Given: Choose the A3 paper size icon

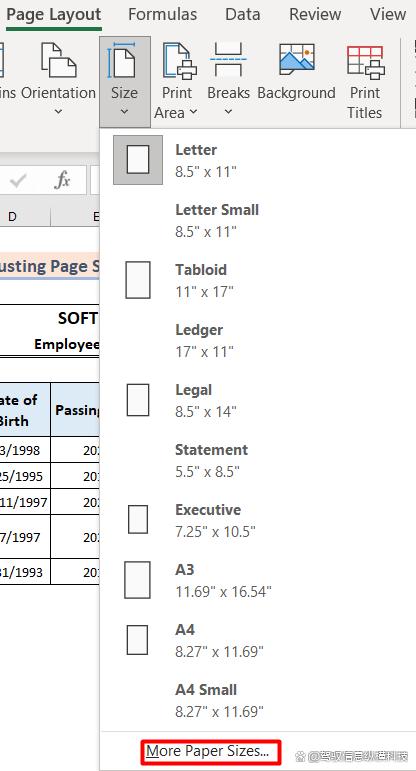Looking at the screenshot, I should pyautogui.click(x=137, y=580).
